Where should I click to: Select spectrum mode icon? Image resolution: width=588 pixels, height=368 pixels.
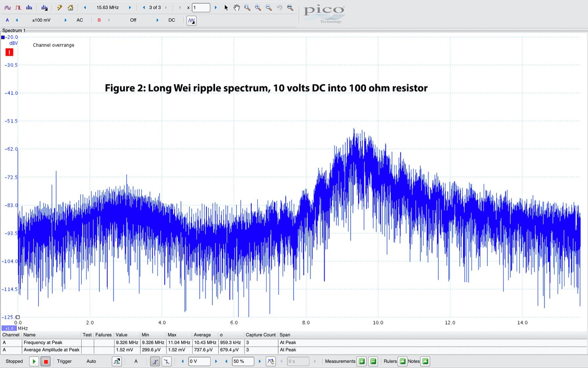pyautogui.click(x=29, y=8)
